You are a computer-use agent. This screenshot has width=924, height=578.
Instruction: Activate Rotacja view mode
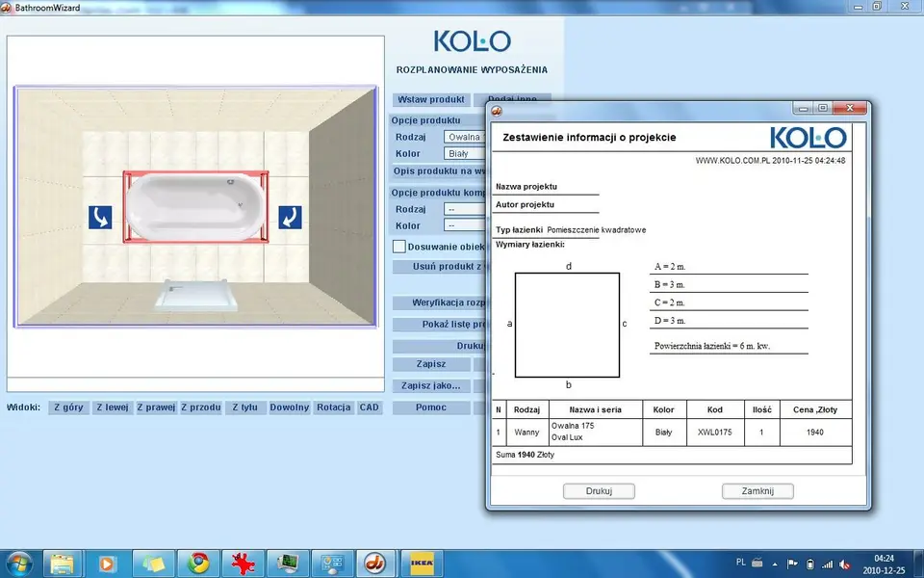click(334, 407)
